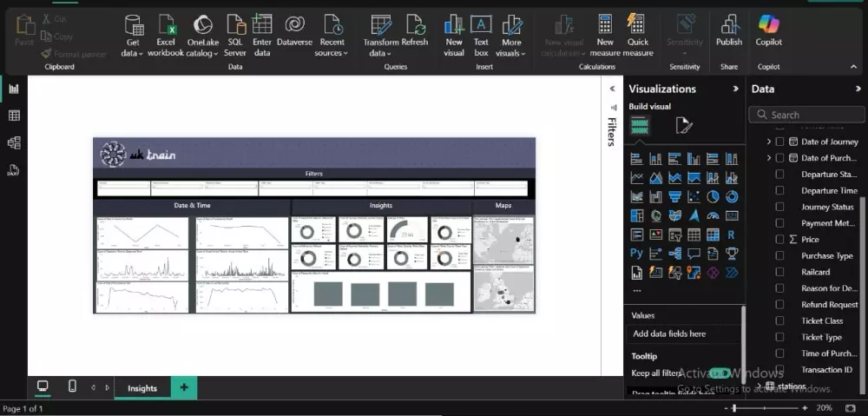
Task: Check the Ticket Class field
Action: (779, 320)
